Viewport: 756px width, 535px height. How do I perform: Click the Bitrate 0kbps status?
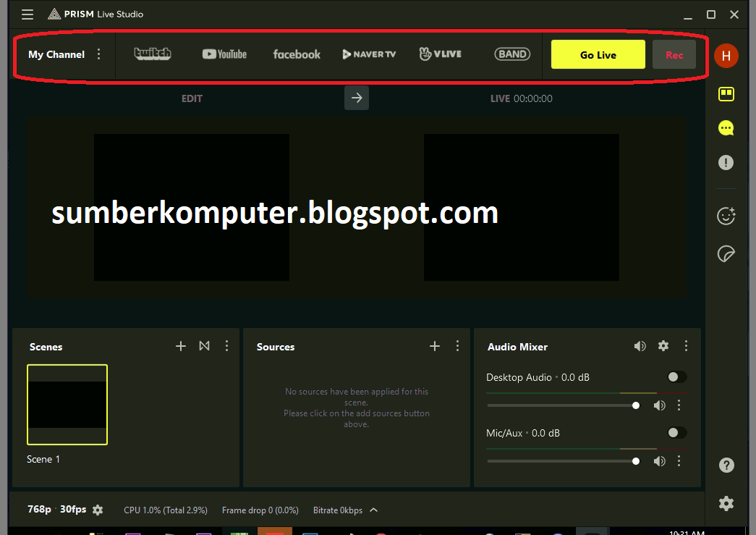click(338, 510)
